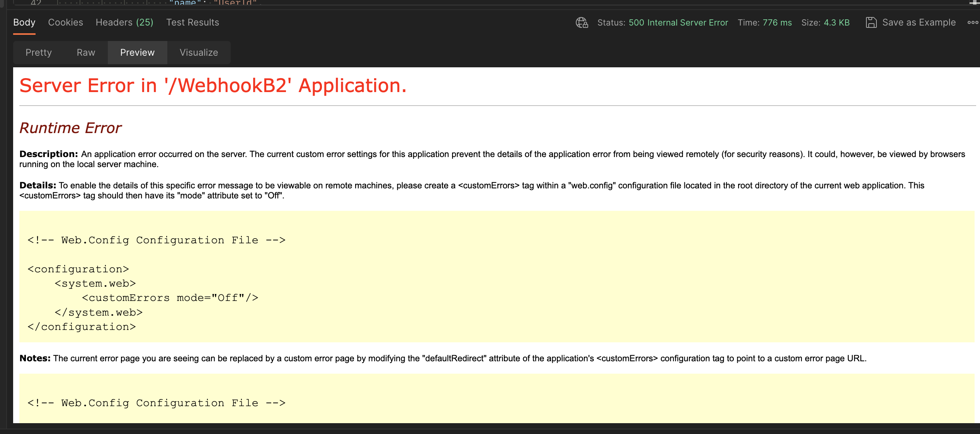Click the network security globe icon
This screenshot has height=434, width=980.
pyautogui.click(x=581, y=22)
